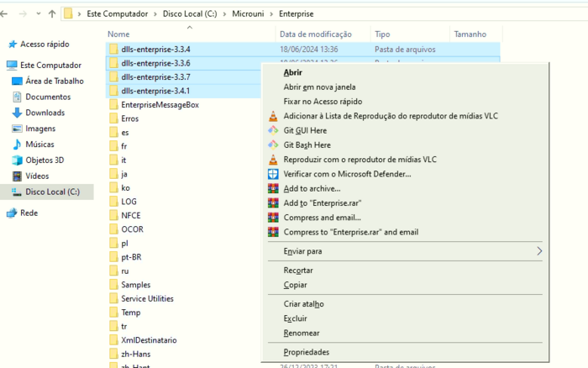This screenshot has height=368, width=588.
Task: Select the Samples folder
Action: [x=136, y=285]
